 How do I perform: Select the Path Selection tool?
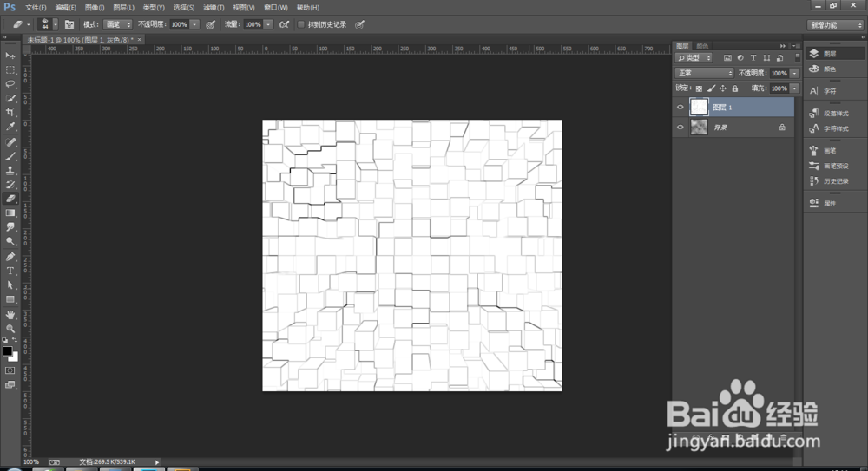click(10, 285)
